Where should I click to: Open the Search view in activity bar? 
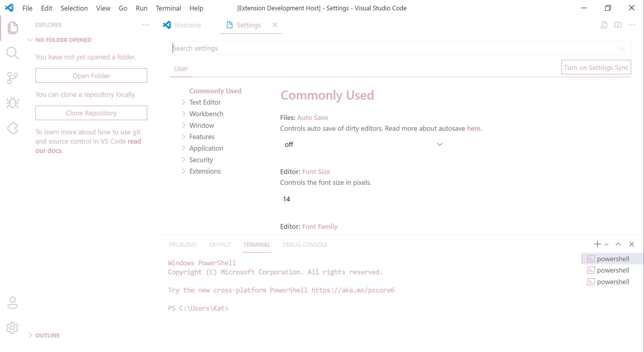tap(12, 53)
